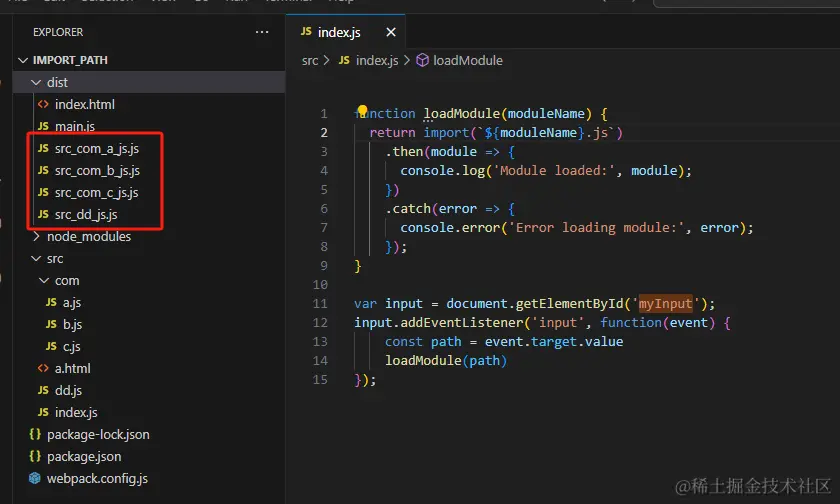Click braces icon beside package-lock.json

35,434
